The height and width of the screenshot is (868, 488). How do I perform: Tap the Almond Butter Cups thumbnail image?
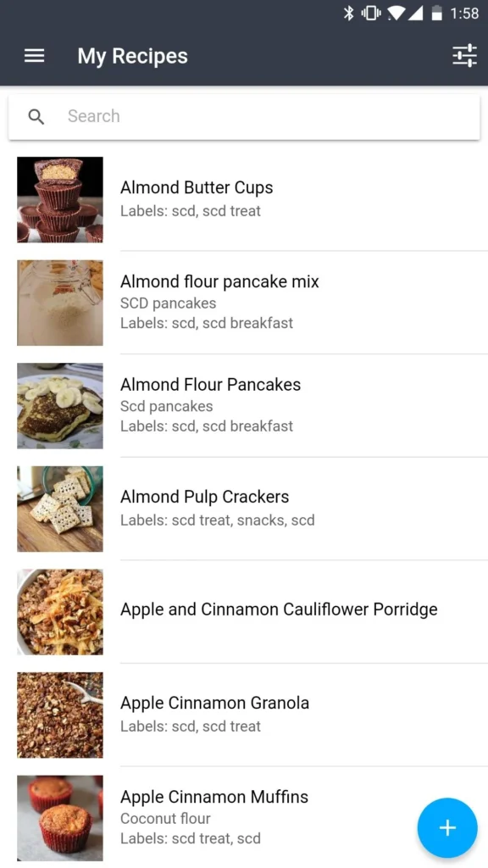[x=60, y=199]
